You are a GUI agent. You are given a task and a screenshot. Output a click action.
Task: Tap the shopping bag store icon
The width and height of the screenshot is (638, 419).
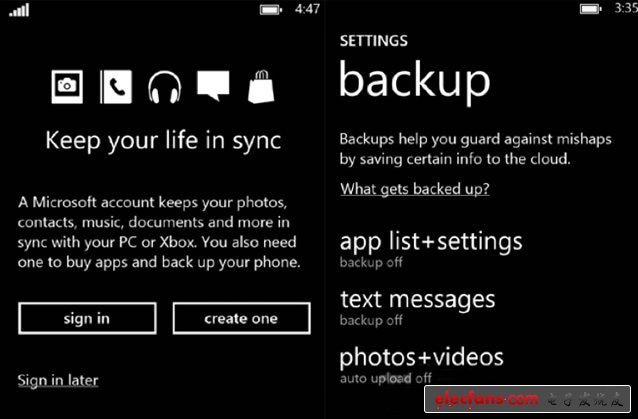click(x=261, y=87)
